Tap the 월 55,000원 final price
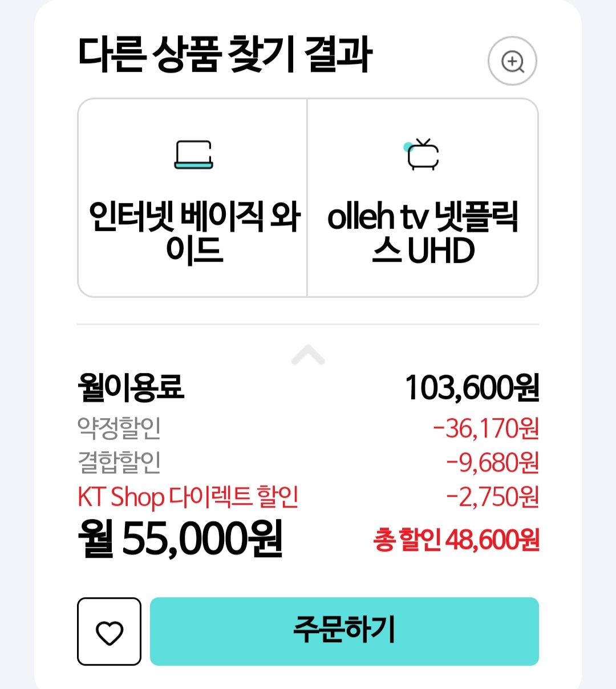This screenshot has width=616, height=689. point(180,539)
